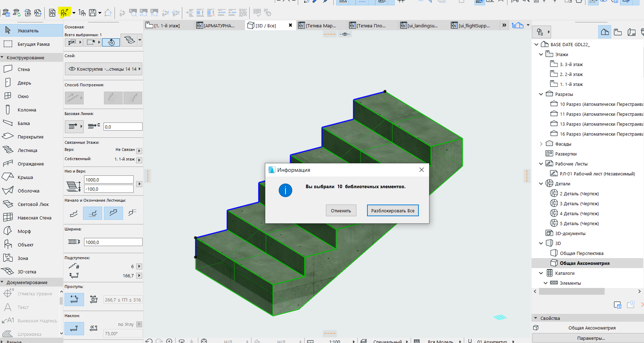Activate the Перекрытие slab tool

coord(32,137)
